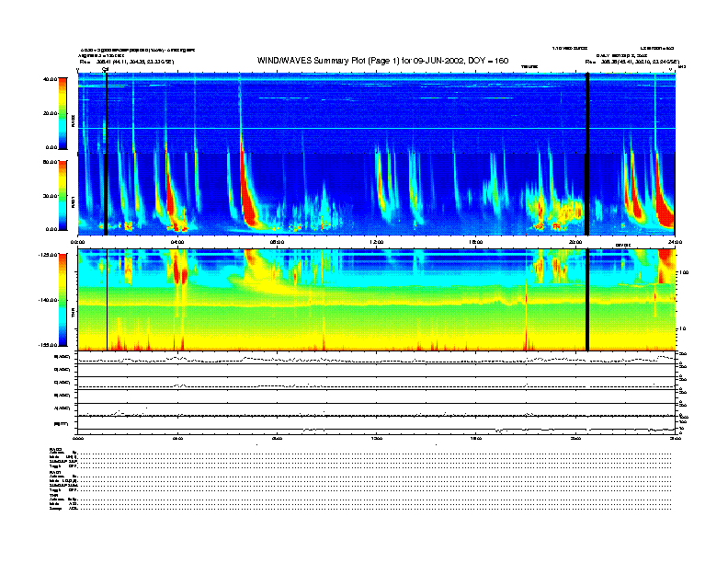The width and height of the screenshot is (728, 563).
Task: Click the 10 frequency label right of TNR
Action: pyautogui.click(x=682, y=329)
